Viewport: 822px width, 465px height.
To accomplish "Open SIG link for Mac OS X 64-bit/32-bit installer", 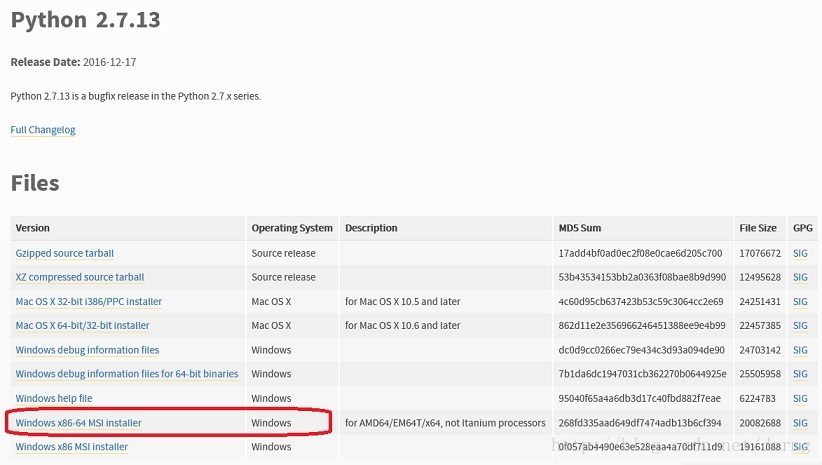I will click(x=800, y=326).
